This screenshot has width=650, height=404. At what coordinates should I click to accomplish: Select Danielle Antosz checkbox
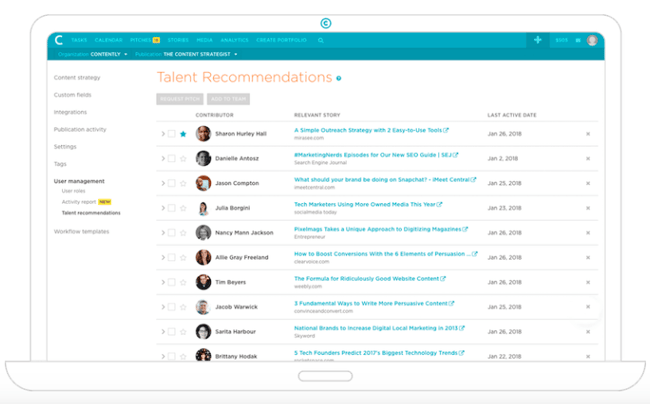(x=171, y=159)
